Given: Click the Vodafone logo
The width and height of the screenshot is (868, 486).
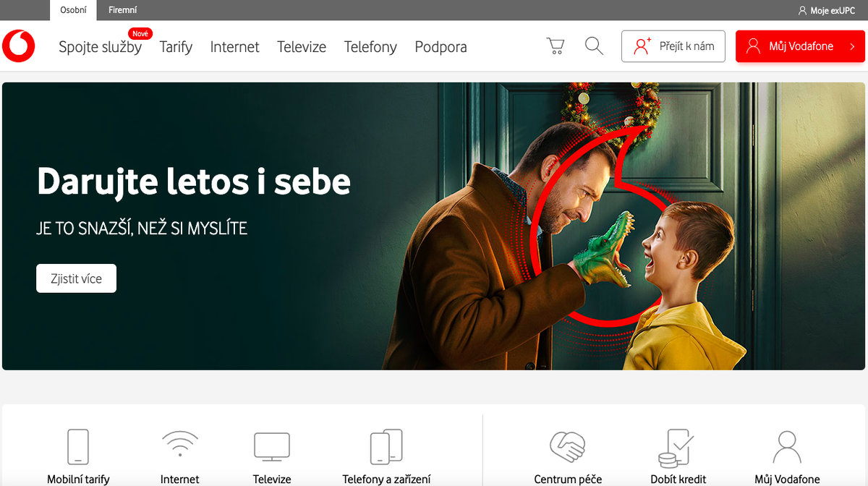Looking at the screenshot, I should 19,46.
